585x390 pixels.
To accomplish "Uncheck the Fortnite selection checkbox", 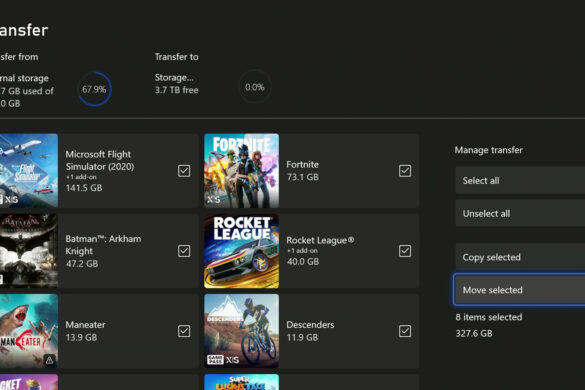I will [405, 171].
